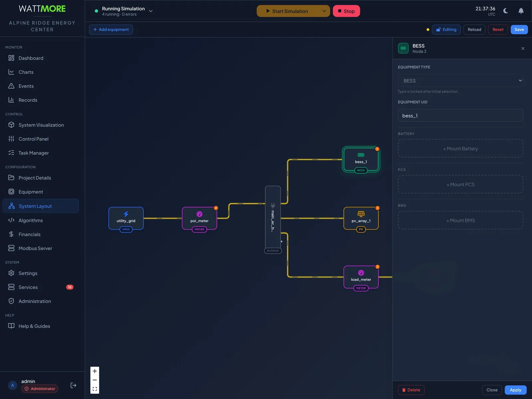This screenshot has width=532, height=399.
Task: Click the logout icon beside admin
Action: (73, 385)
